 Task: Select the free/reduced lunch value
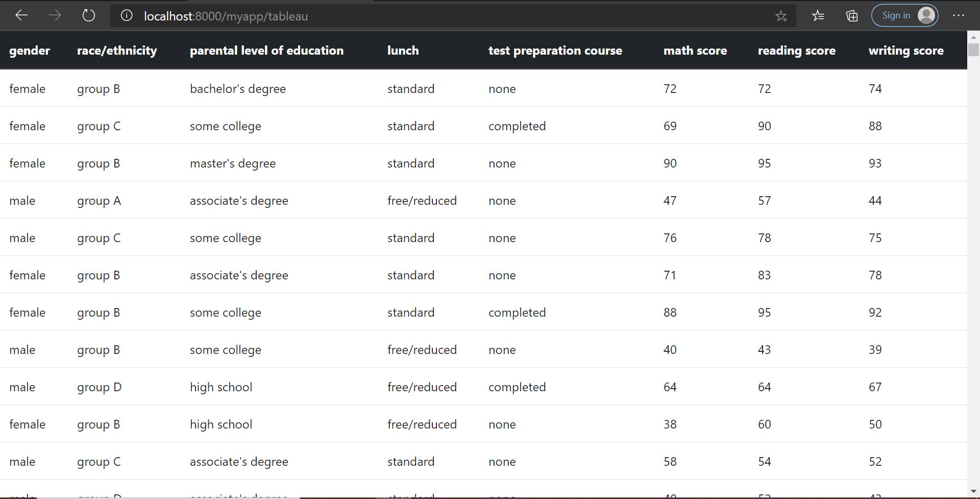point(422,200)
